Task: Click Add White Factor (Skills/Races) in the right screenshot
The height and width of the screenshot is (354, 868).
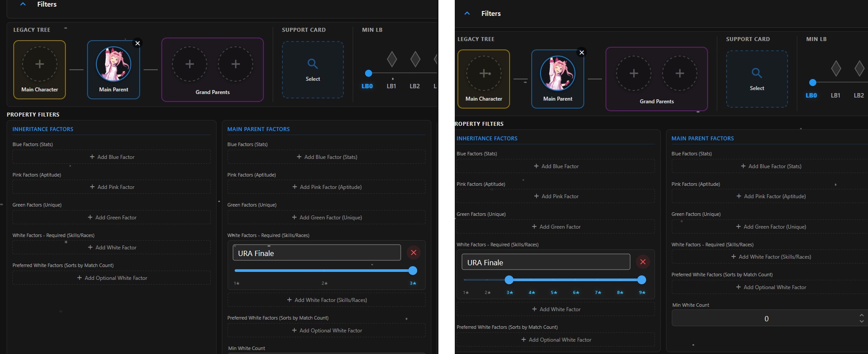Action: (x=770, y=257)
